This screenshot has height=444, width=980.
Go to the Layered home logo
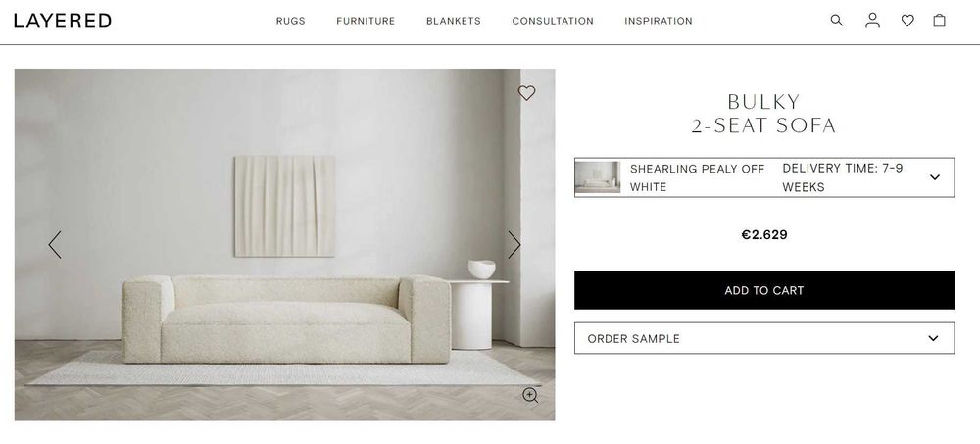[63, 21]
